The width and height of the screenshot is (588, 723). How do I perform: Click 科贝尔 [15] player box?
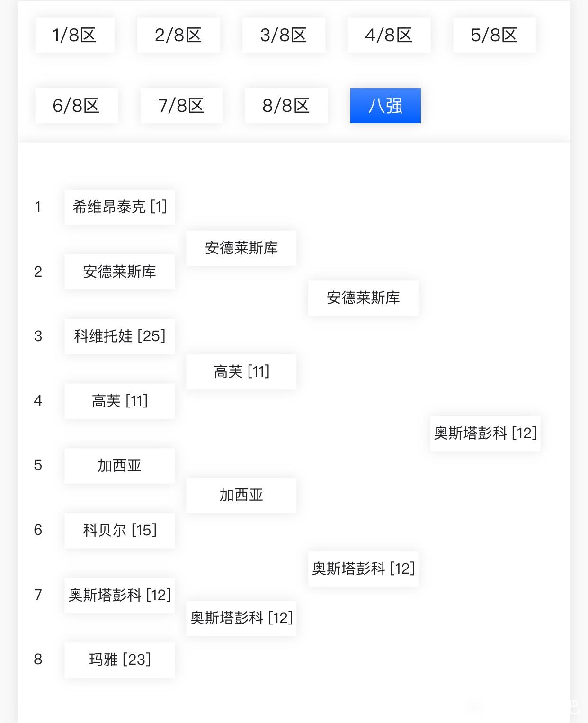tap(120, 531)
